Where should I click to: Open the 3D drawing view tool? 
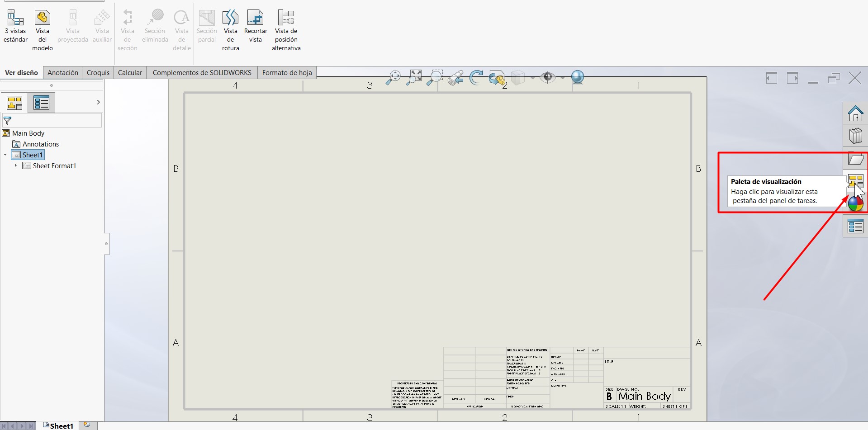click(x=497, y=78)
